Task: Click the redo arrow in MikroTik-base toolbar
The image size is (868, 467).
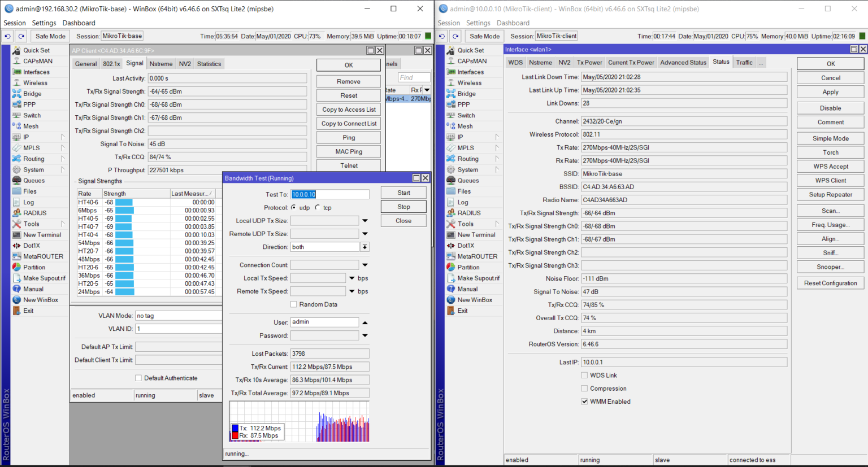Action: pos(21,36)
